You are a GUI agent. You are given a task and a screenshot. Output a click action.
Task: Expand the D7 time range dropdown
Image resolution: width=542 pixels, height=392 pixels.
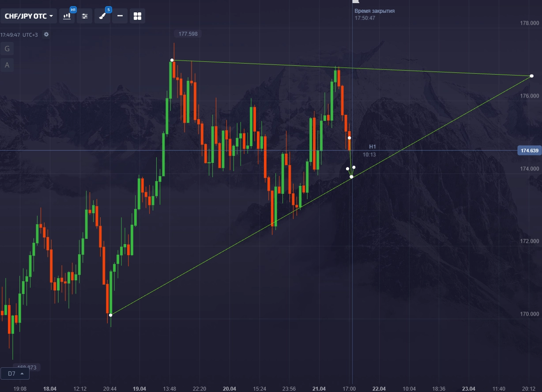click(x=15, y=373)
